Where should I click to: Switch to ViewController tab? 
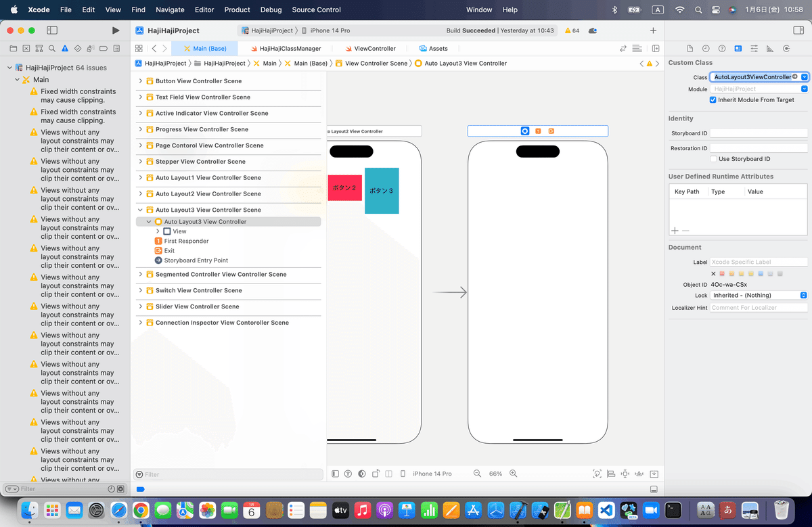(x=370, y=49)
